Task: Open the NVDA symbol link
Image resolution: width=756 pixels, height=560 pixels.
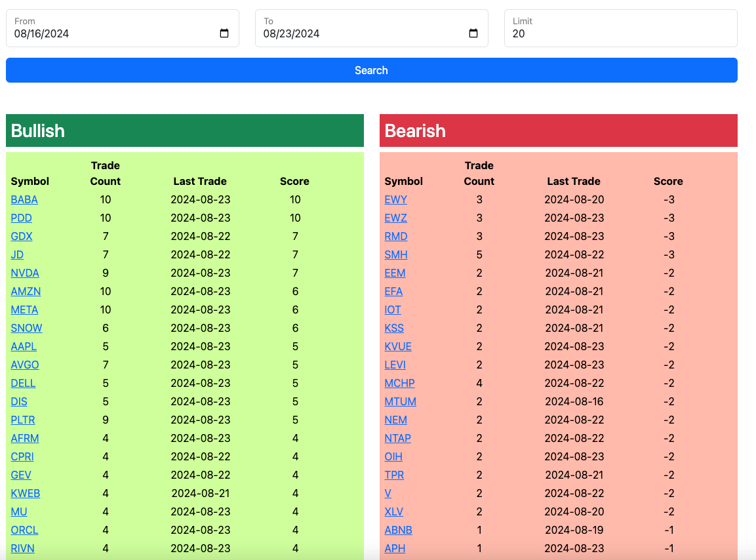Action: point(25,273)
